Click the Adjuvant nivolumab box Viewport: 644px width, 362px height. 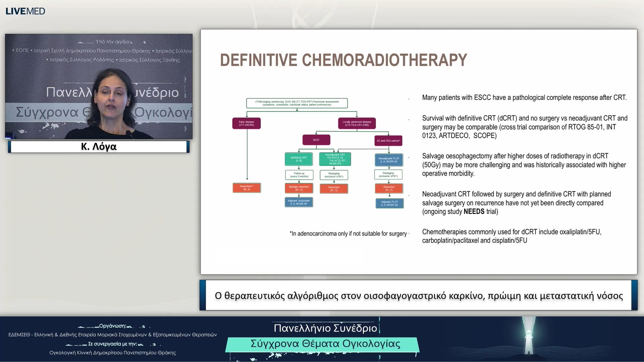(299, 202)
